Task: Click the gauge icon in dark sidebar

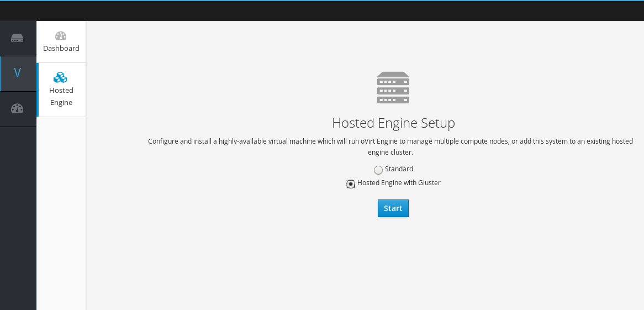Action: 17,109
